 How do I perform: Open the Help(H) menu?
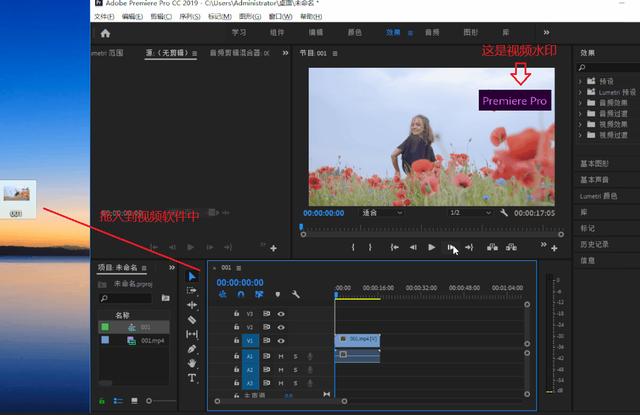pos(311,16)
